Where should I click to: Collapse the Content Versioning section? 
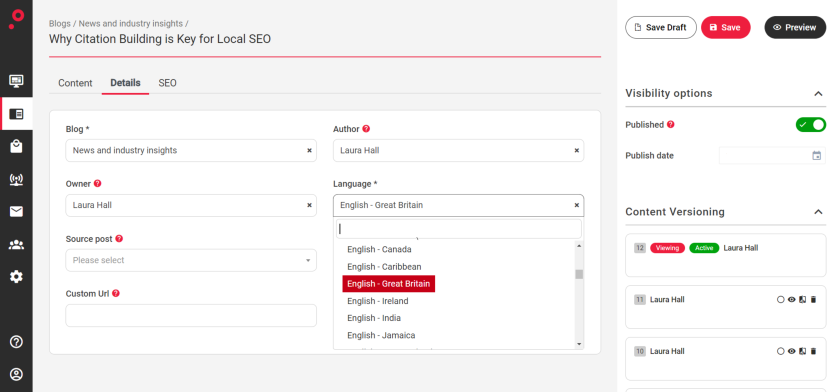point(818,212)
